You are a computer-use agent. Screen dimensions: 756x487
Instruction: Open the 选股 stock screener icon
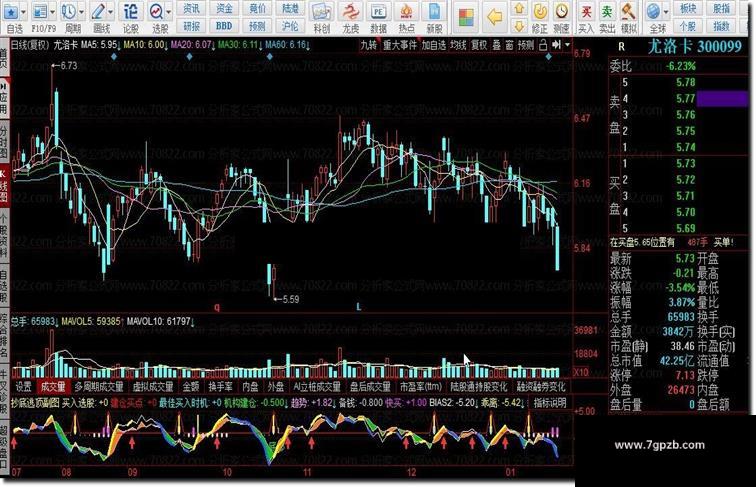click(156, 12)
